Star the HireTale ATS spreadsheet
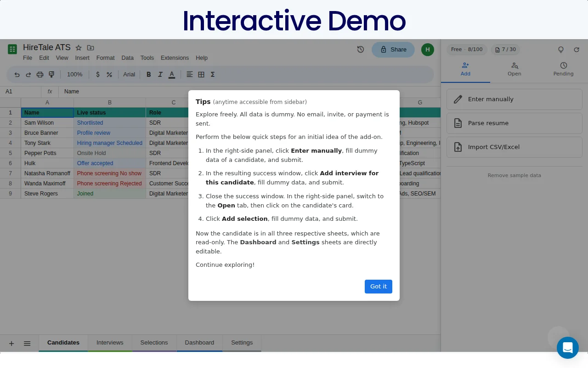 pyautogui.click(x=79, y=48)
